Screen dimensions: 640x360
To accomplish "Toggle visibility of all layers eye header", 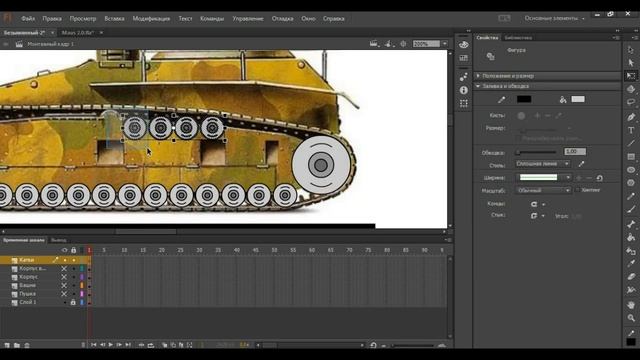I will pyautogui.click(x=64, y=250).
